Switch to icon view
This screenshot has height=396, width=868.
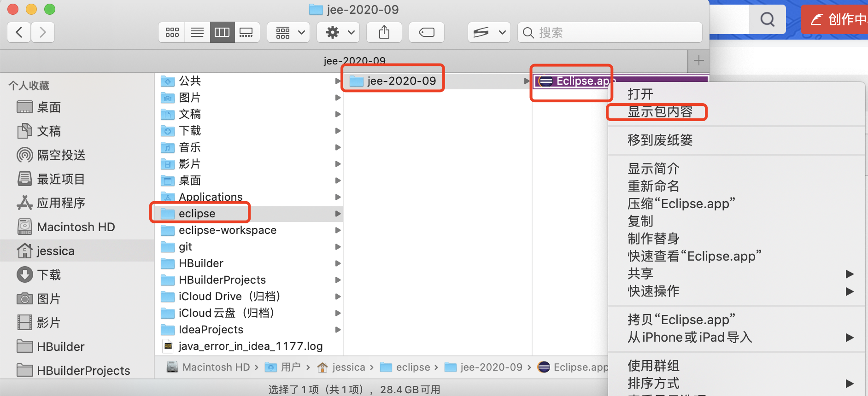tap(172, 32)
